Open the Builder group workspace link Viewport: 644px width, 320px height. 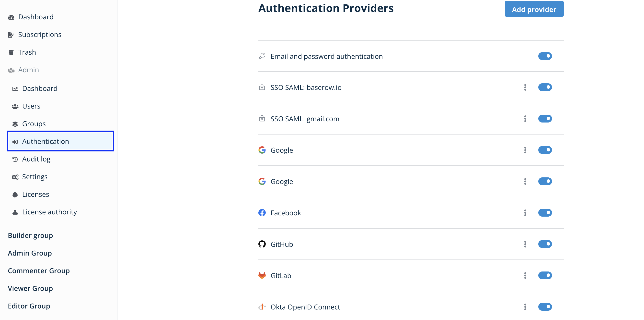click(x=30, y=235)
